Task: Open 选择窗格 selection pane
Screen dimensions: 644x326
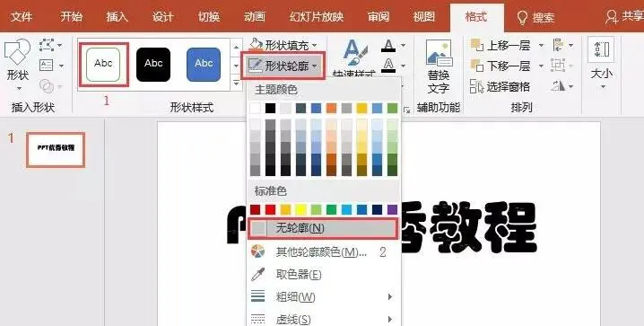Action: pos(500,86)
